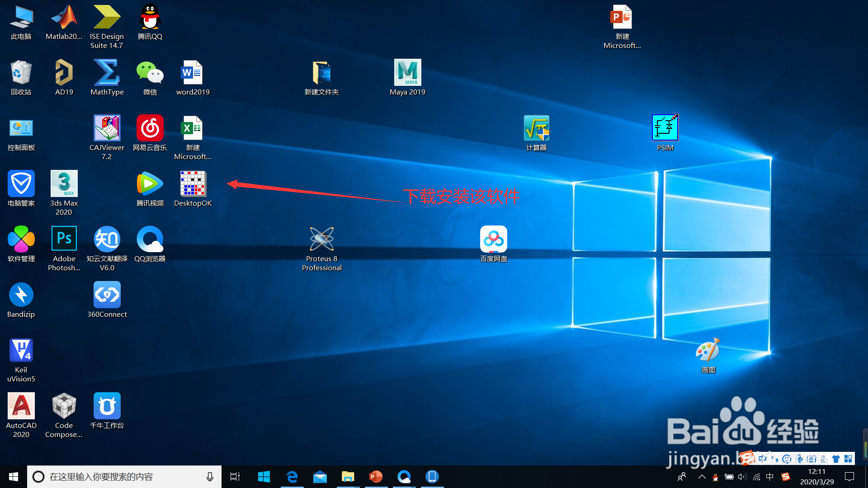Open Task View from the taskbar
Image resolution: width=868 pixels, height=488 pixels.
[235, 477]
